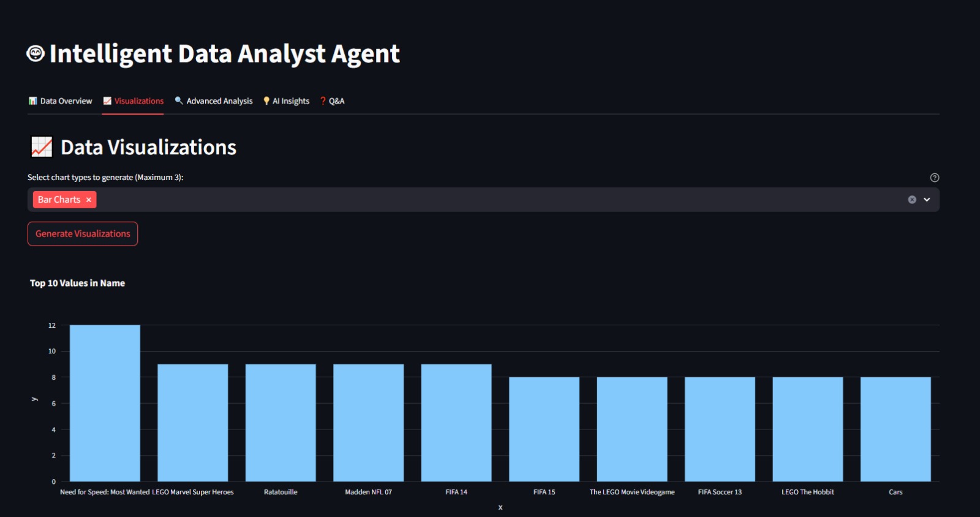Click the FIFA 15 bar
980x517 pixels.
545,429
